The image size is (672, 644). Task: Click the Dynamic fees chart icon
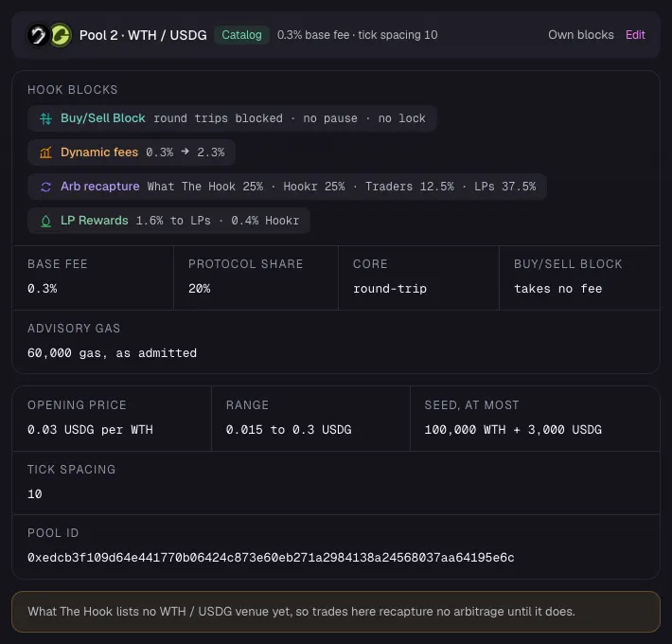[x=45, y=152]
